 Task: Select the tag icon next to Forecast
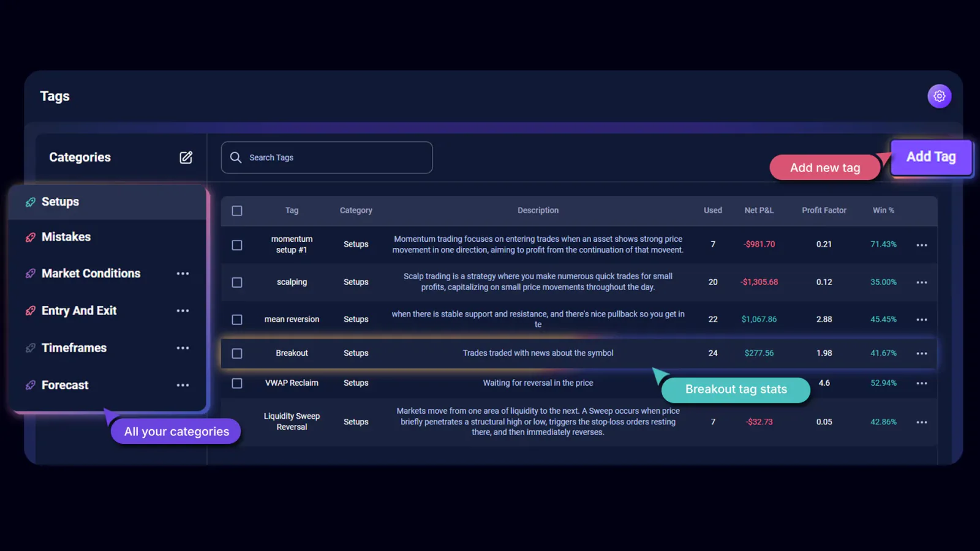pos(31,385)
